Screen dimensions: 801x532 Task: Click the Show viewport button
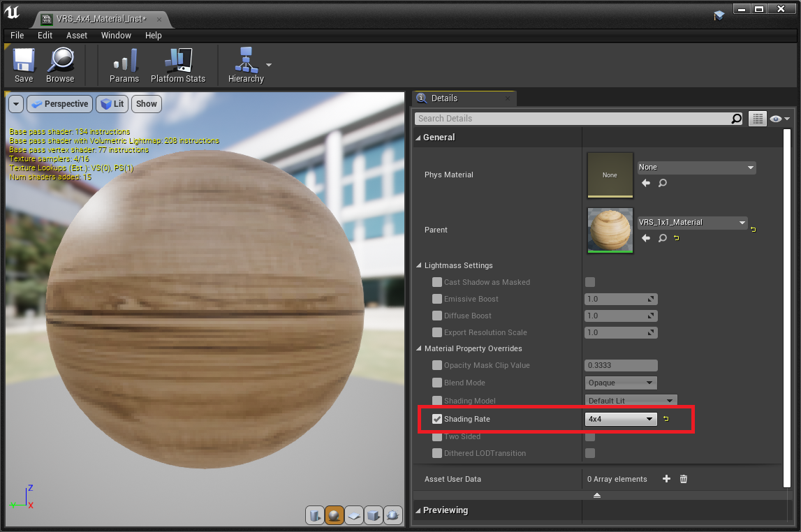[147, 104]
